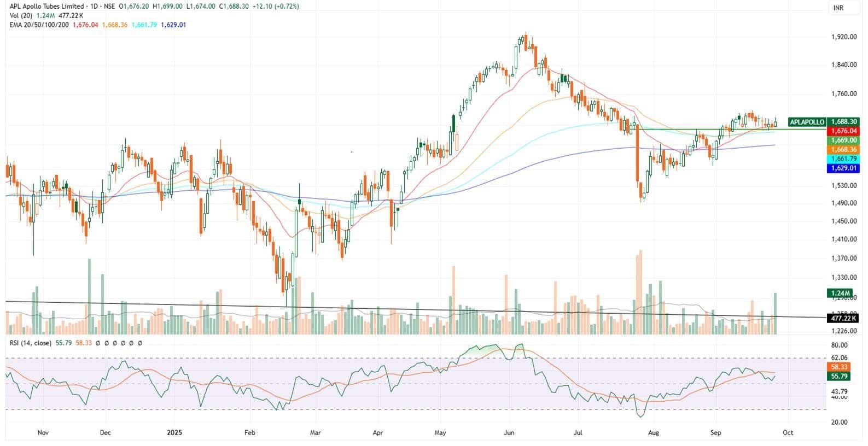868x446 pixels.
Task: Click the red 1,676.04 axis price tag
Action: coord(843,131)
